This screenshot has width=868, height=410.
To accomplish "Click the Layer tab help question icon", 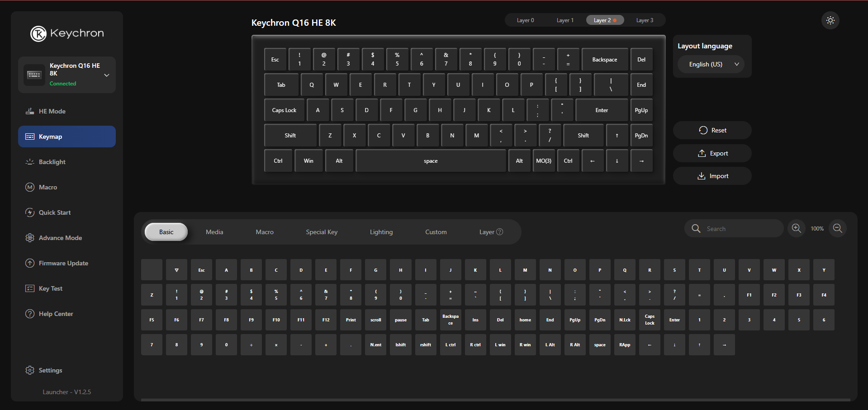I will tap(500, 232).
